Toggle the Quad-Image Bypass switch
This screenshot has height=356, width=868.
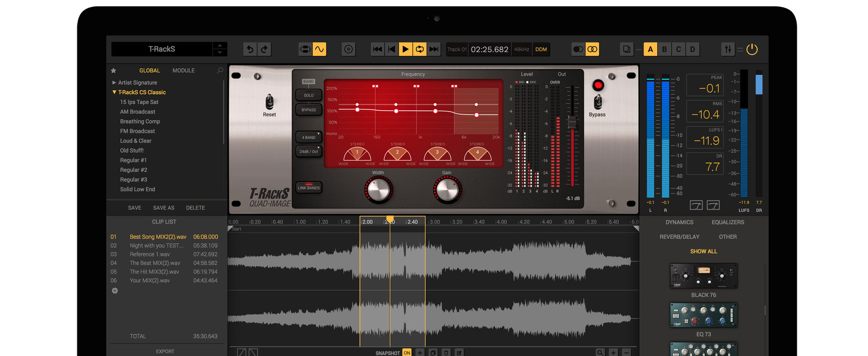[x=598, y=102]
